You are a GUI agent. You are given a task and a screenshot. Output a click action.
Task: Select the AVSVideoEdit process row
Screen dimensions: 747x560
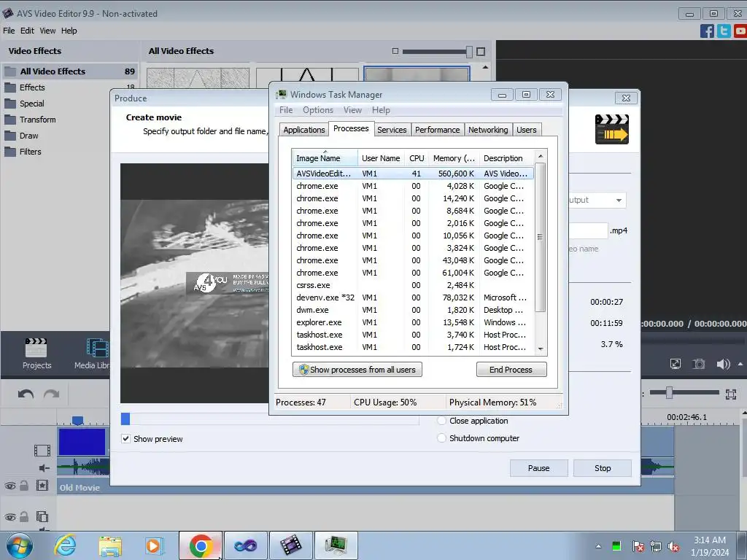(413, 174)
